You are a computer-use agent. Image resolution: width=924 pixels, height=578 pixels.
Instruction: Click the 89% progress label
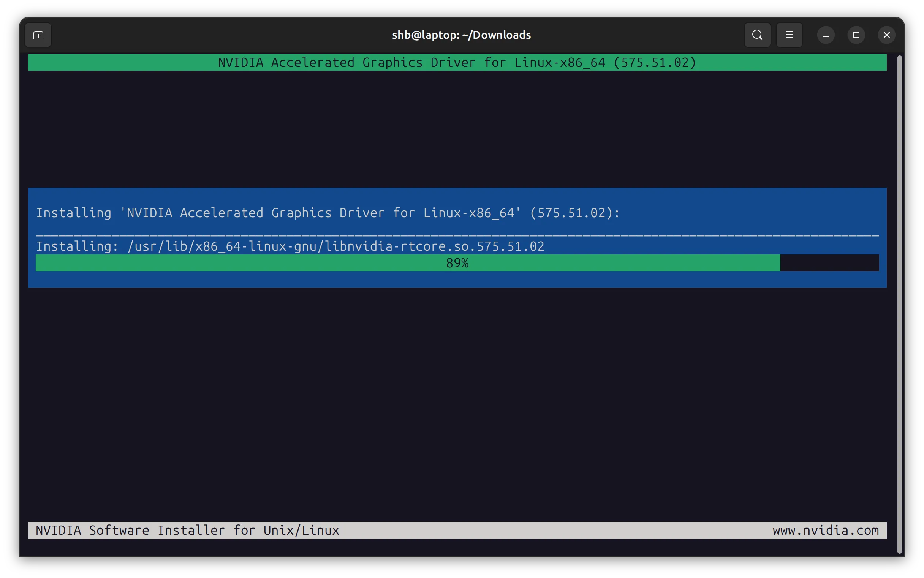[457, 263]
